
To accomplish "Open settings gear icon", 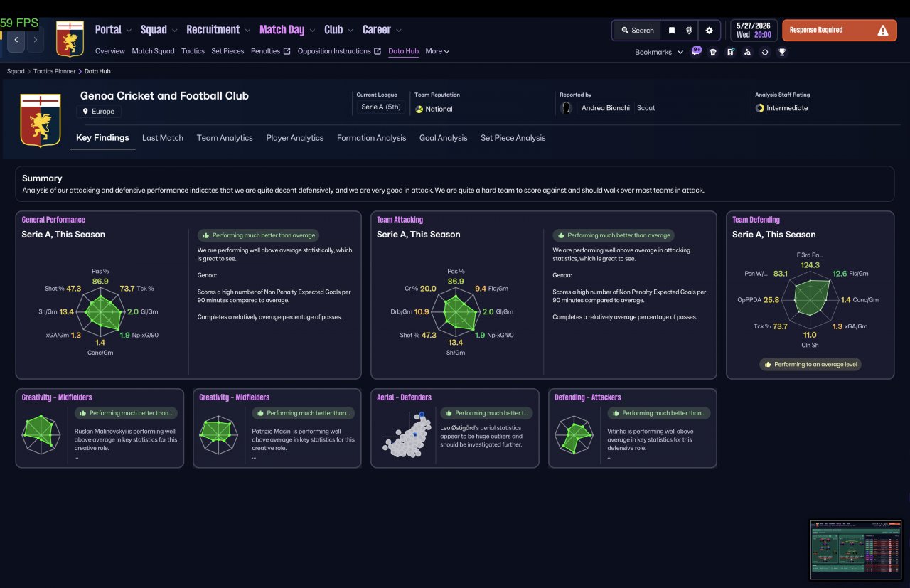I will tap(709, 31).
